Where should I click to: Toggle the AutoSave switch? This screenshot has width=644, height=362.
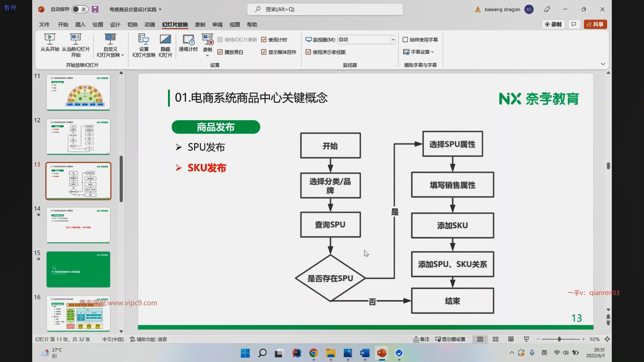[80, 9]
